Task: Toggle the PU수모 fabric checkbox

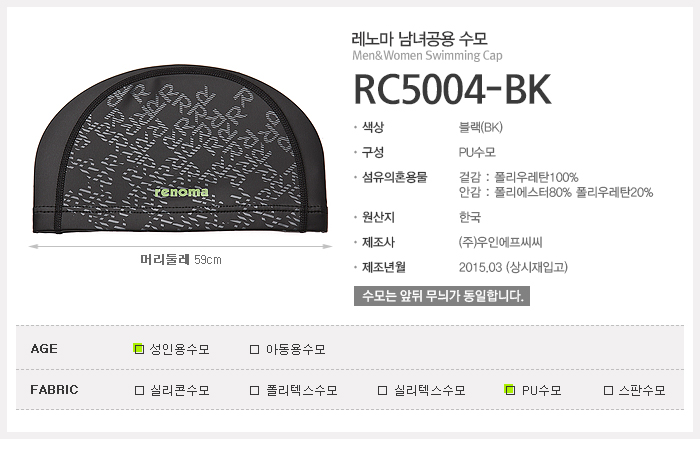Action: (x=510, y=390)
